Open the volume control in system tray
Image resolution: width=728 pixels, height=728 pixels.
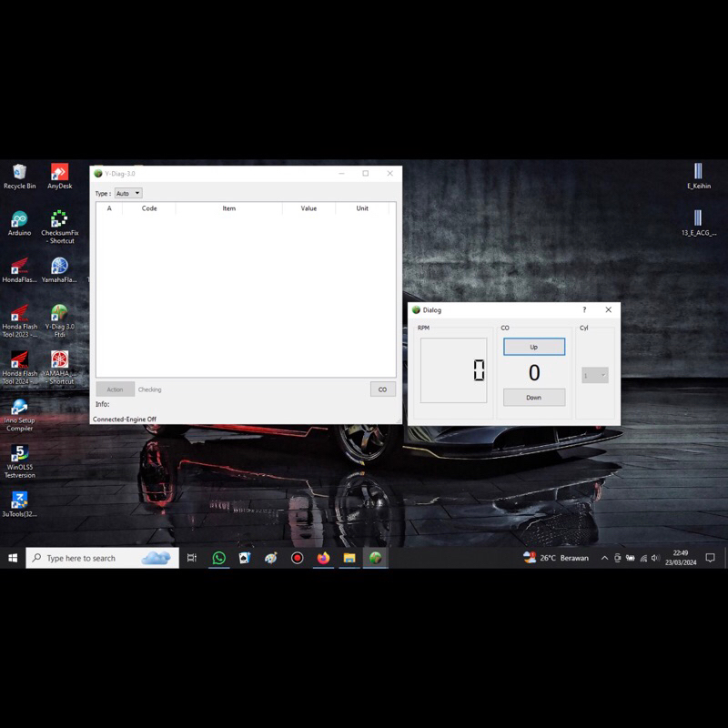pos(655,558)
